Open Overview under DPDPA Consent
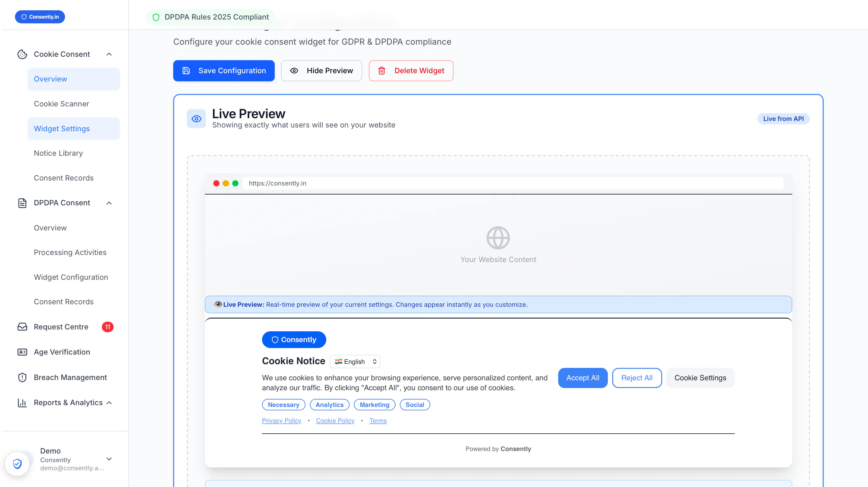 [74, 228]
